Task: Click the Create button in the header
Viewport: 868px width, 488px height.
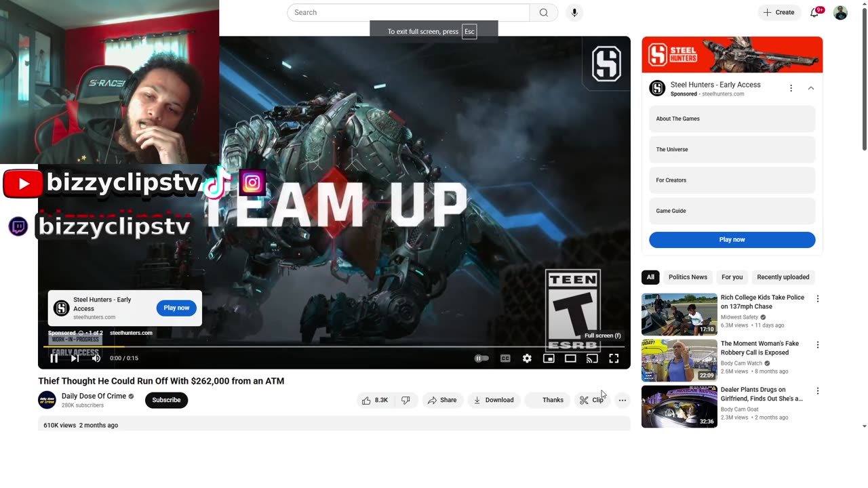Action: (x=778, y=12)
